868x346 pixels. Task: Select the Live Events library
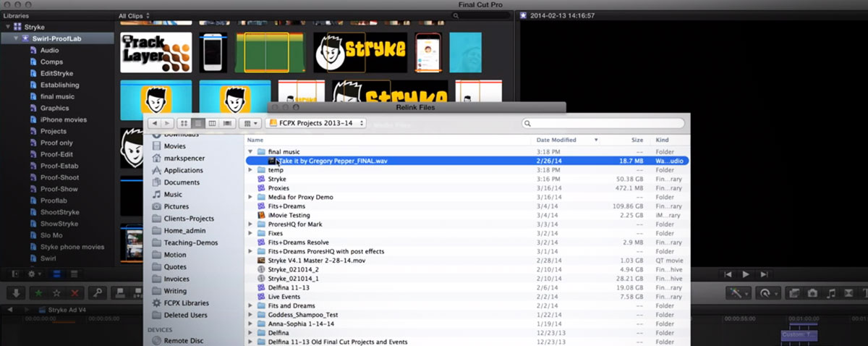[x=467, y=297]
